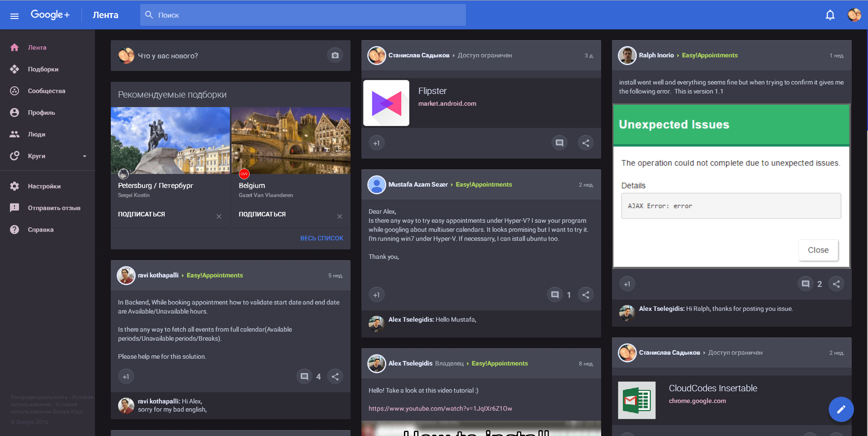Open comments on ravi kothapalli post

[304, 376]
